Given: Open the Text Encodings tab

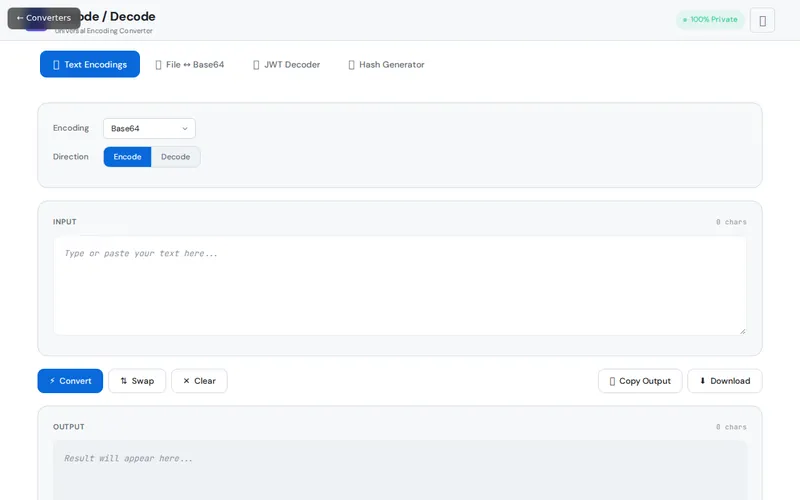Looking at the screenshot, I should (x=90, y=64).
